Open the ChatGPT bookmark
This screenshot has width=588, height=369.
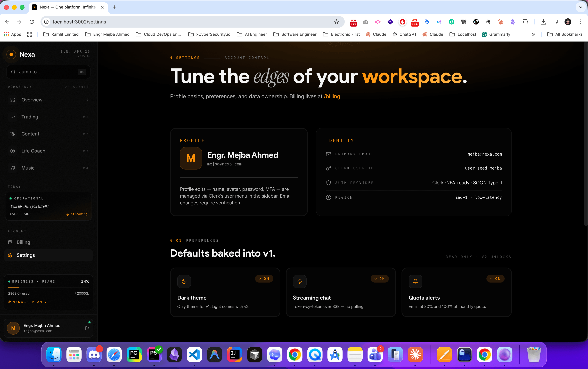tap(404, 34)
